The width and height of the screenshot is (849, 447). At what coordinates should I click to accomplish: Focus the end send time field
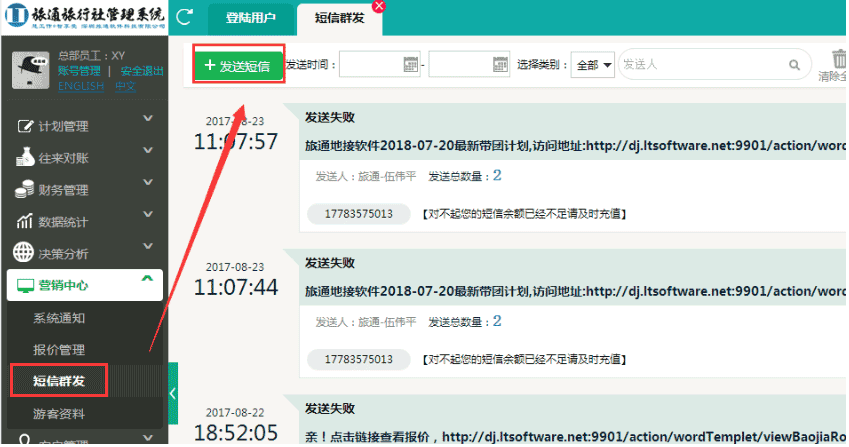[x=469, y=64]
